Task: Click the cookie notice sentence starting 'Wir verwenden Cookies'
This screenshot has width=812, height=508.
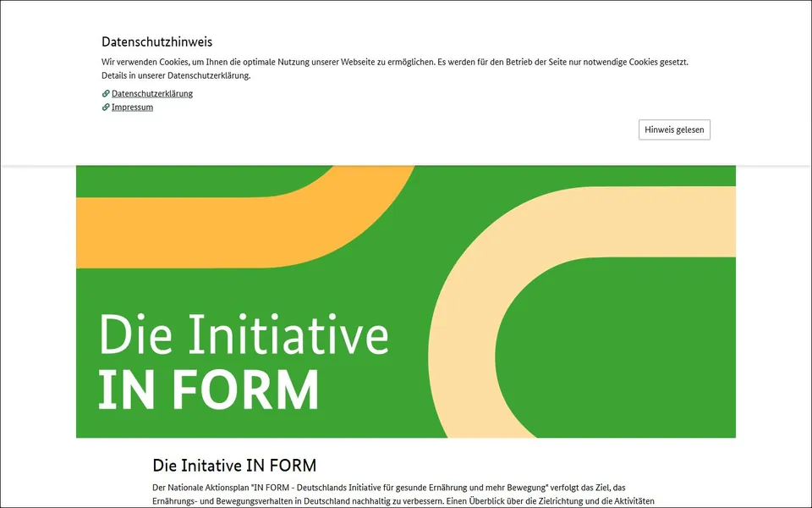Action: 395,69
